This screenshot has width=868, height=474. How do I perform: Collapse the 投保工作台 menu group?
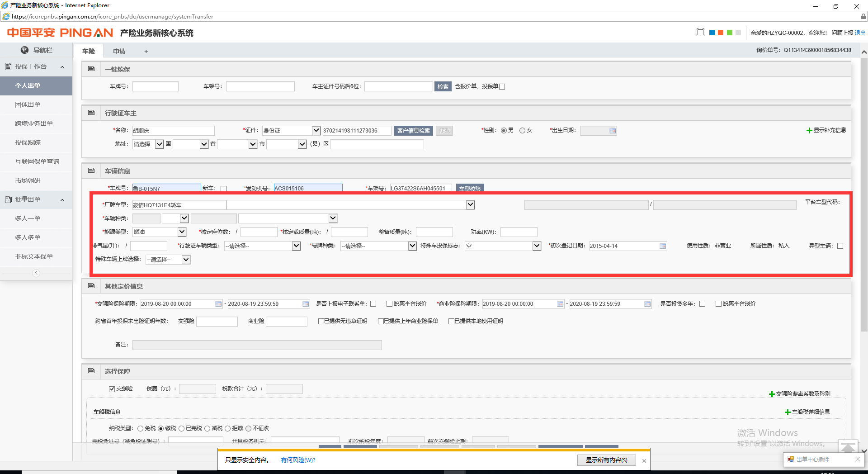click(x=62, y=67)
